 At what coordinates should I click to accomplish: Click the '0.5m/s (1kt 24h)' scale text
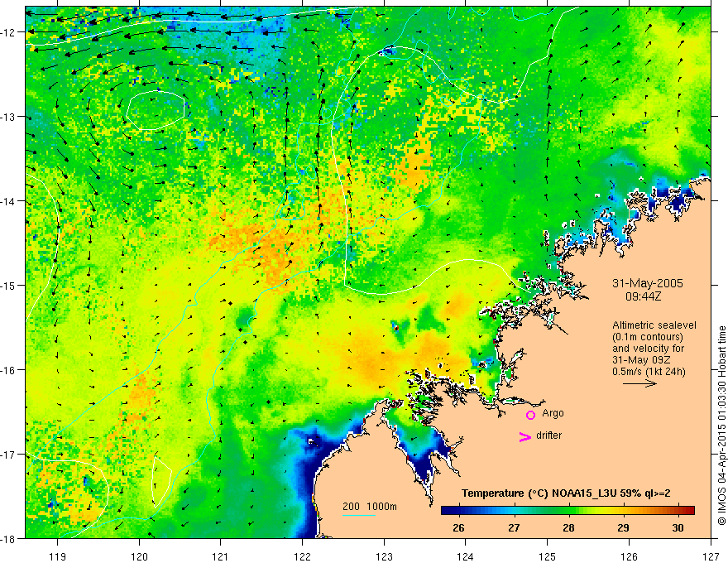coord(649,371)
